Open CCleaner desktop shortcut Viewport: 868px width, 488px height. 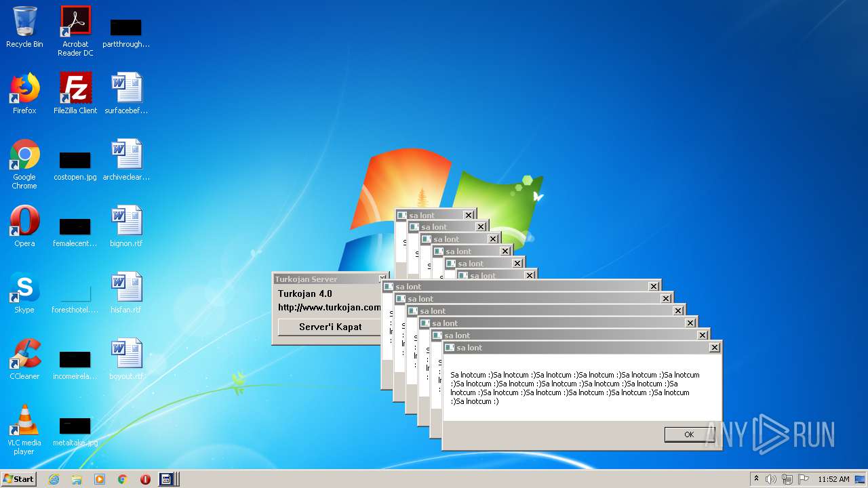click(x=24, y=360)
